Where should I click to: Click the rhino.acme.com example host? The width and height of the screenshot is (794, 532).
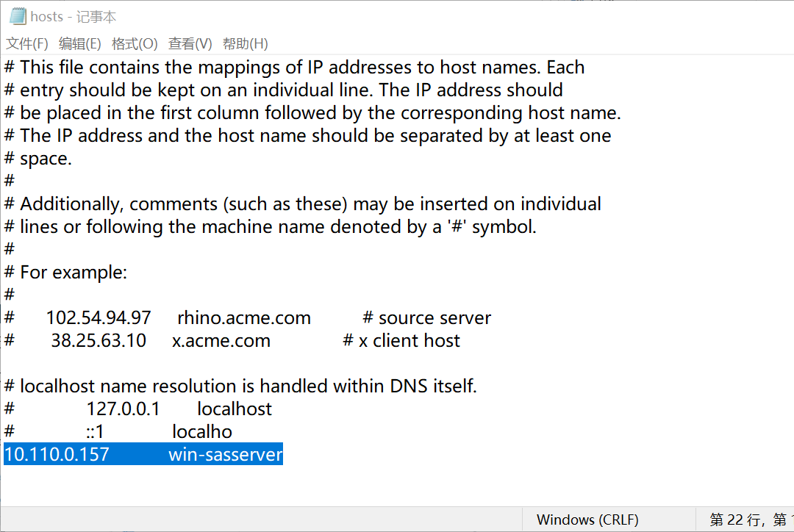244,318
